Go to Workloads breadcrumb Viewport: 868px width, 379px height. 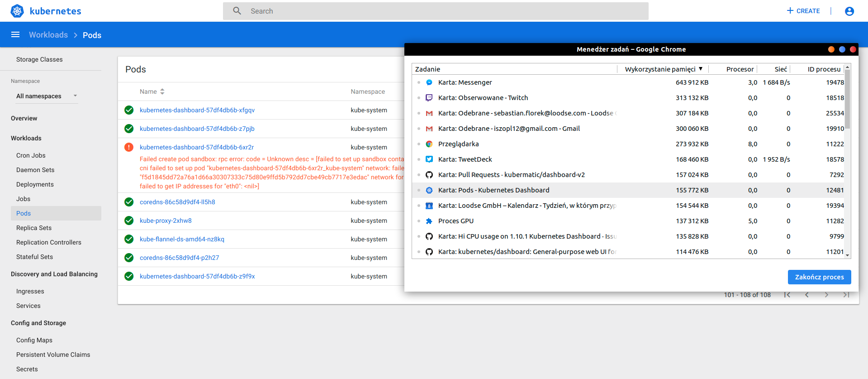point(48,35)
